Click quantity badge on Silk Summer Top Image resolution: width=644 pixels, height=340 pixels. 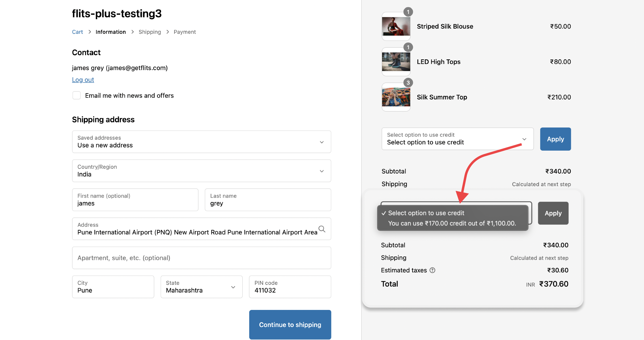(408, 83)
